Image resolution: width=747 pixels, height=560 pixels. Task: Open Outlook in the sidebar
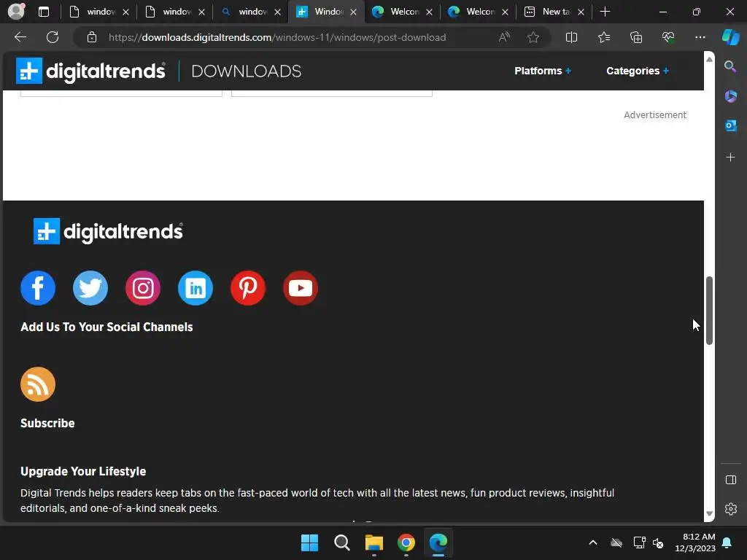[x=730, y=125]
